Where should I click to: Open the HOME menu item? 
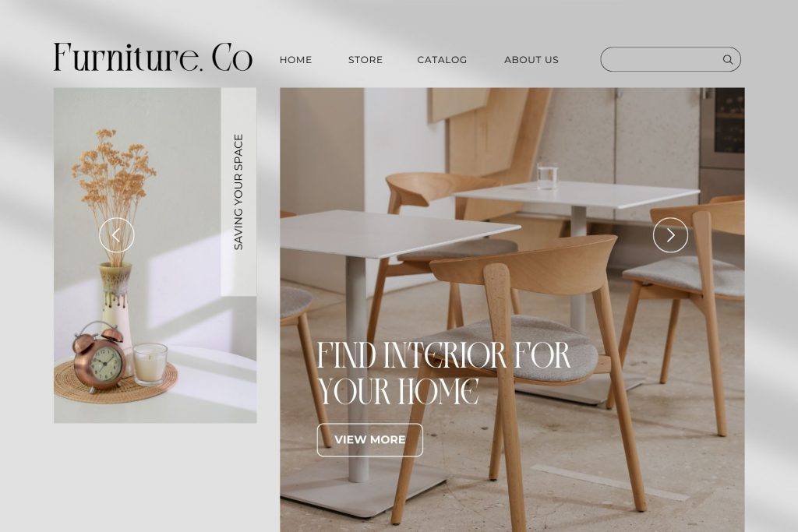point(295,59)
